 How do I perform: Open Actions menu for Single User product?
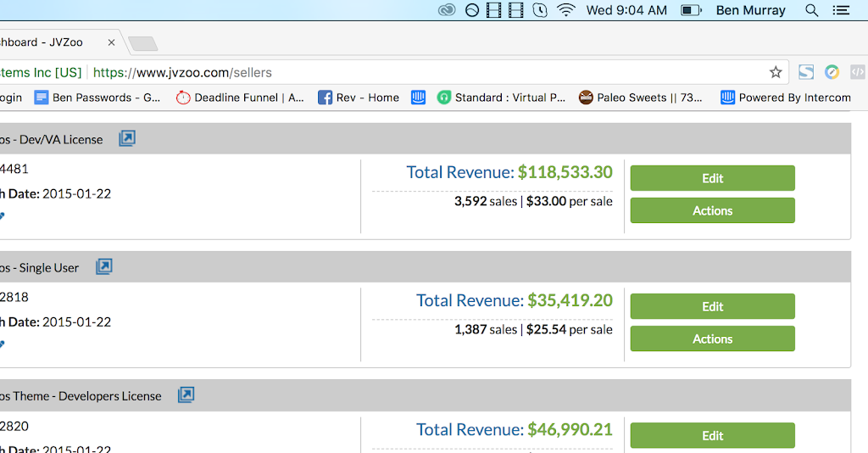(712, 339)
